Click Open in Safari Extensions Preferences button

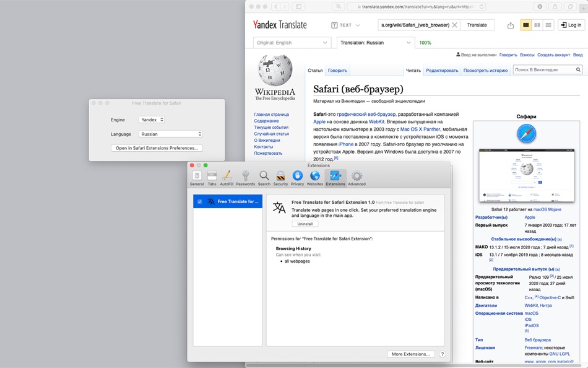pos(157,148)
